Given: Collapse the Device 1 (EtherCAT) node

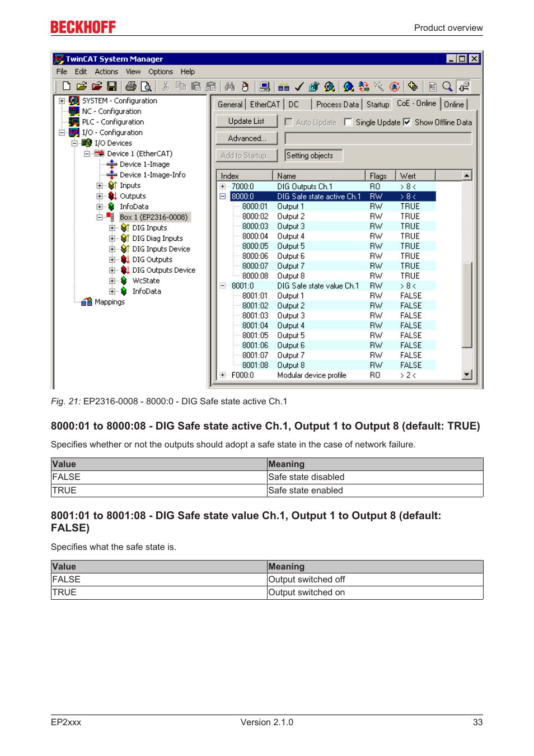Looking at the screenshot, I should (87, 153).
